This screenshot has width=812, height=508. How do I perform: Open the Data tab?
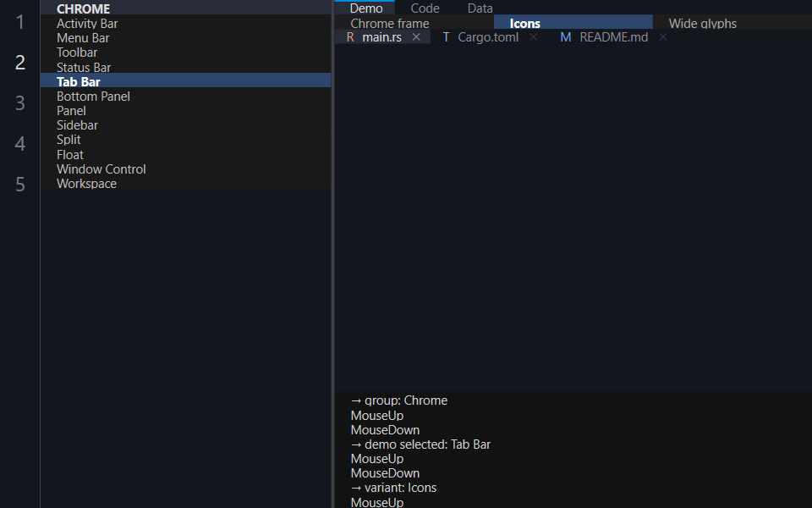click(480, 8)
